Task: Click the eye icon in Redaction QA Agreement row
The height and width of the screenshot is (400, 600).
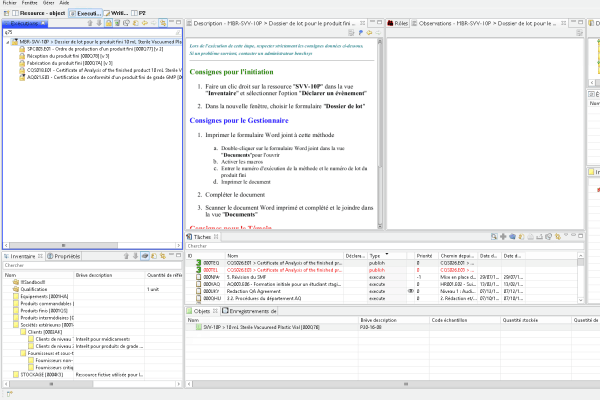Action: 411,291
